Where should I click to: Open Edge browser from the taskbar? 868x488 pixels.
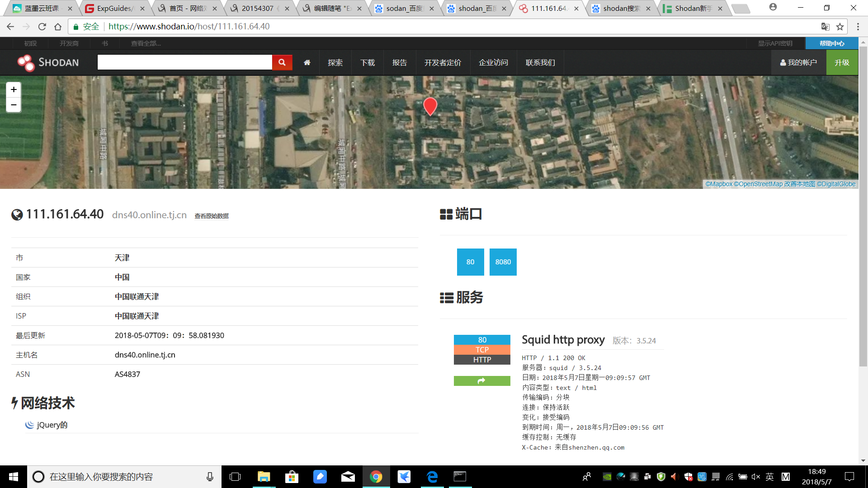[432, 477]
